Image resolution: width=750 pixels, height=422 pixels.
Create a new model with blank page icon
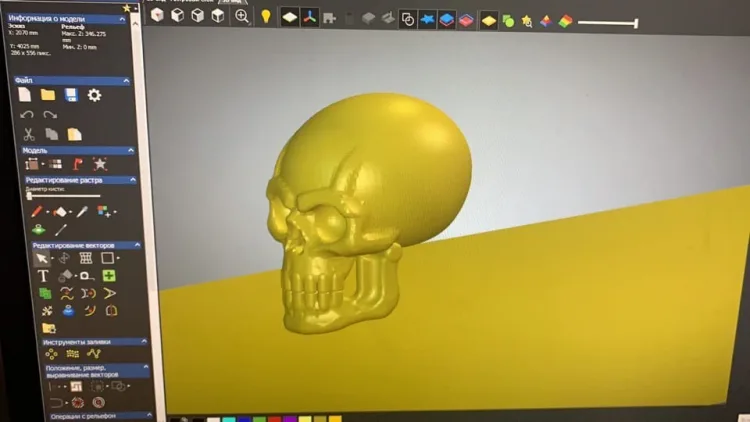click(24, 94)
